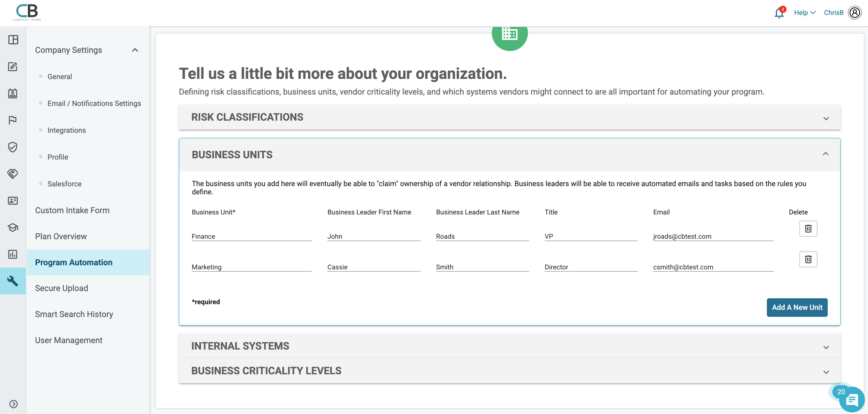Edit the csmith@cbtest.com email field
Image resolution: width=868 pixels, height=414 pixels.
[x=713, y=267]
